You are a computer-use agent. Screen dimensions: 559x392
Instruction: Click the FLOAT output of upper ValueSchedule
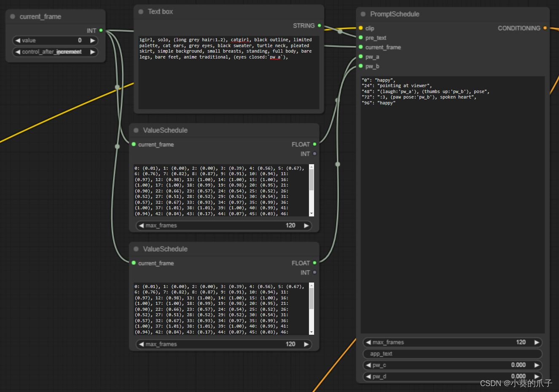pyautogui.click(x=315, y=144)
